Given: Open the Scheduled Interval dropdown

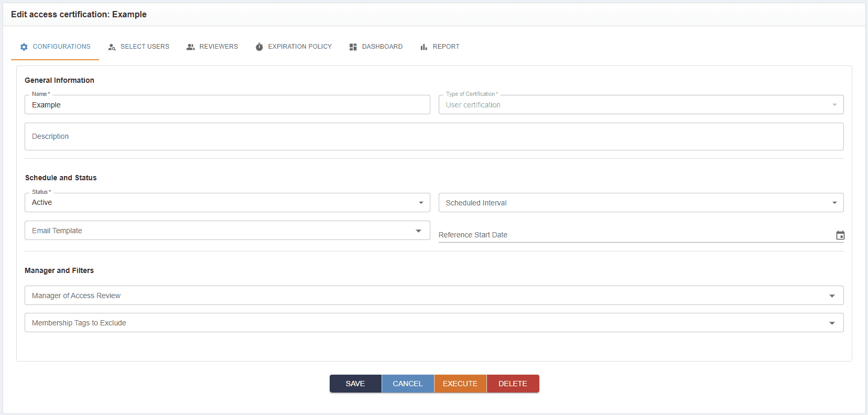Looking at the screenshot, I should coord(834,203).
